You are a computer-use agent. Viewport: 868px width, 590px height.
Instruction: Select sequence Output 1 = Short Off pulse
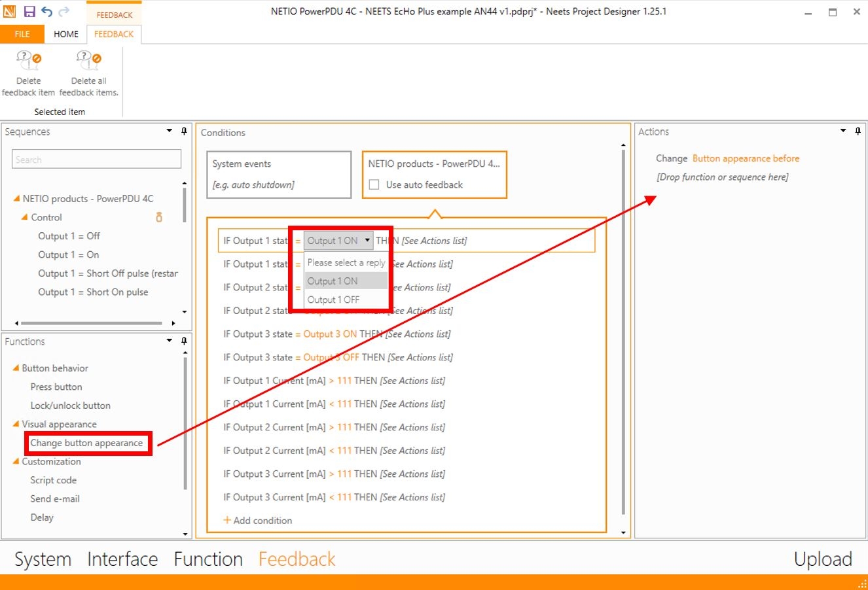point(108,273)
